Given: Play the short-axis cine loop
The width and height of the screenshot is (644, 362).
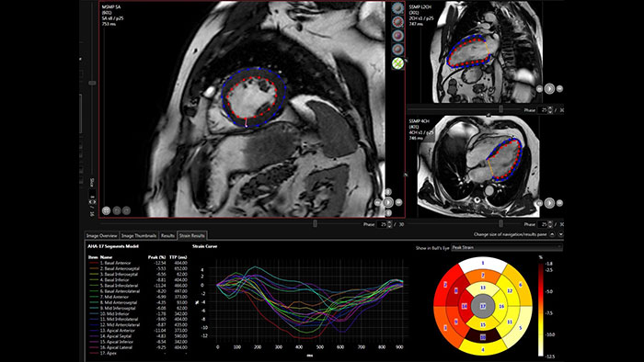Looking at the screenshot, I should (x=388, y=202).
